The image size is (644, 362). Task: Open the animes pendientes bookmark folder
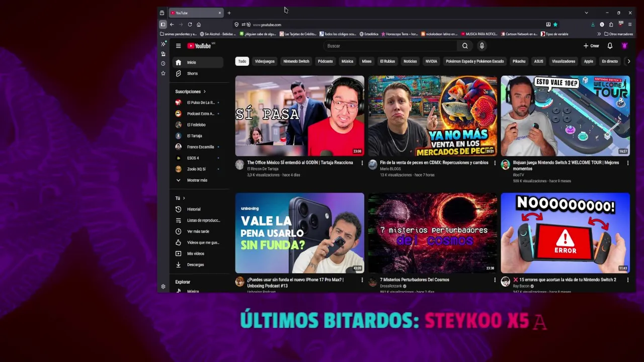178,34
